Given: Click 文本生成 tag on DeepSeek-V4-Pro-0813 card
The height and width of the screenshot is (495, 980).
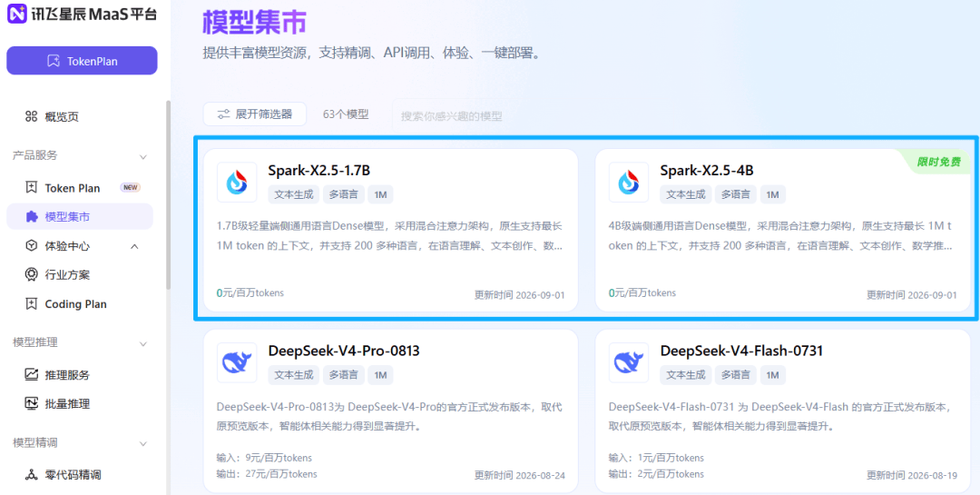Looking at the screenshot, I should pyautogui.click(x=293, y=375).
